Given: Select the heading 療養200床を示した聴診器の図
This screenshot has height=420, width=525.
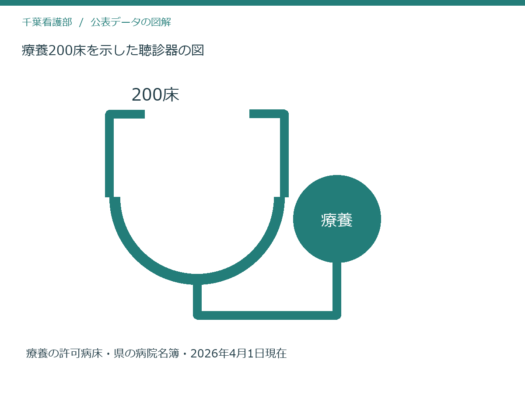Looking at the screenshot, I should point(113,50).
